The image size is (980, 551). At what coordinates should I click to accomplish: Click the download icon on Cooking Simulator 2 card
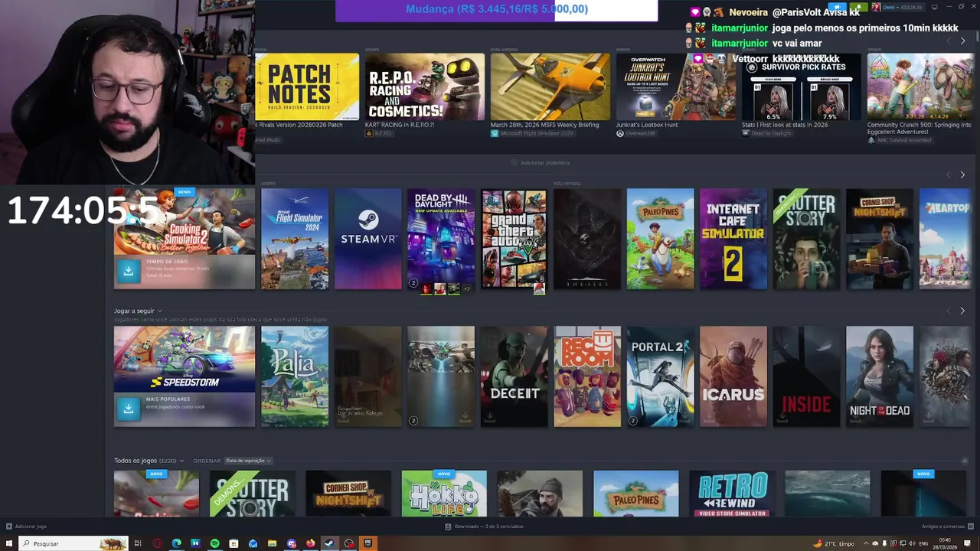(x=129, y=271)
